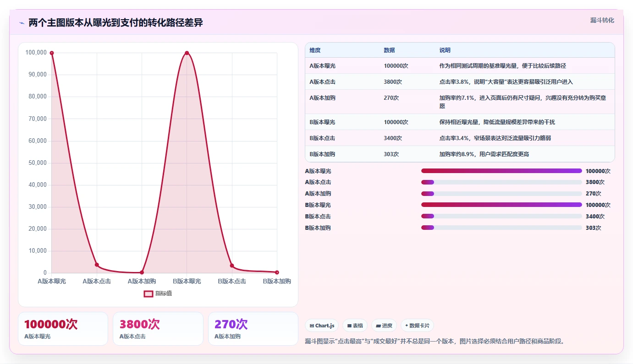633x364 pixels.
Task: Click the B版本加购 data point on chart
Action: [277, 272]
